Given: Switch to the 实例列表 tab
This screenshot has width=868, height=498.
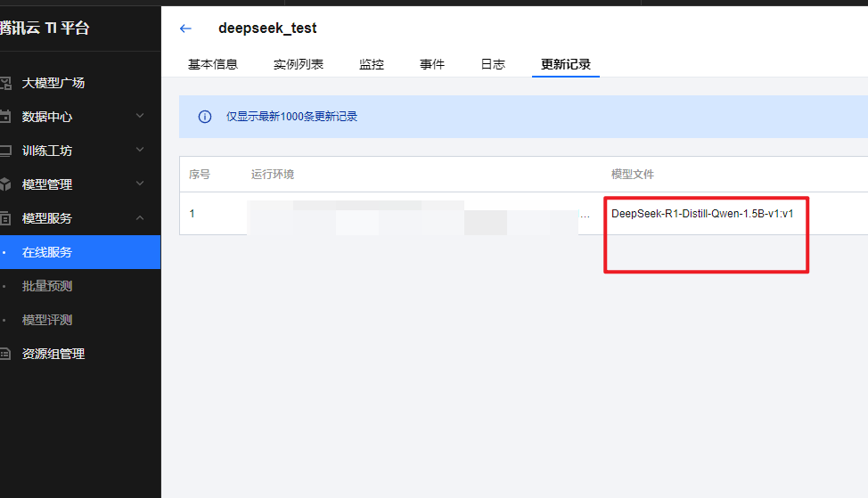Looking at the screenshot, I should tap(299, 65).
